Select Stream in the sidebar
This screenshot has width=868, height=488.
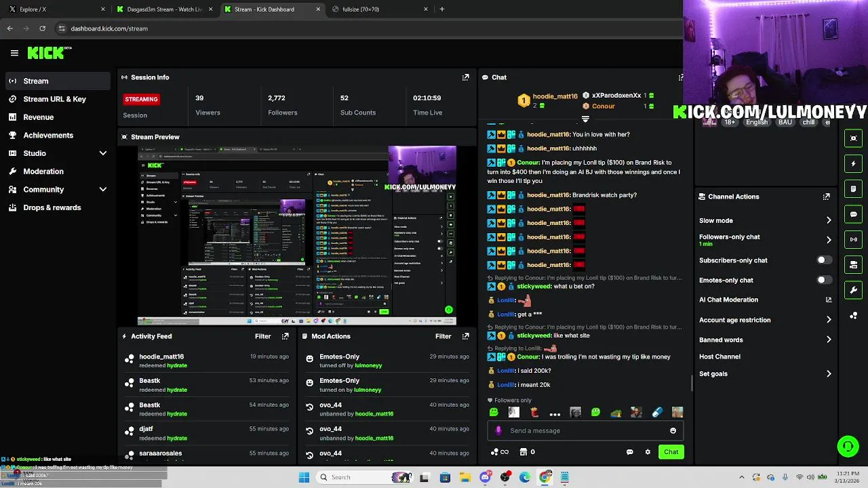(56, 81)
